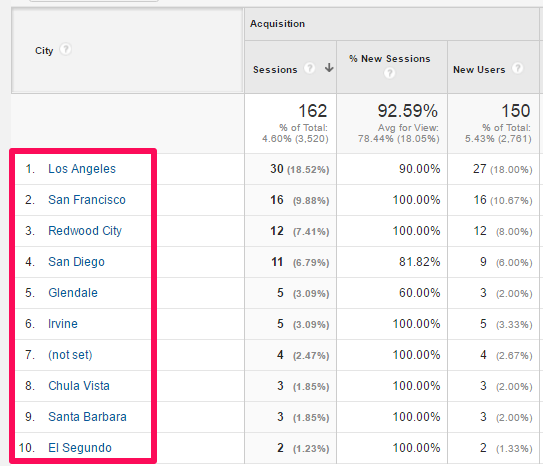Sort by the New Users column header
Screen dimensions: 543x466
(x=479, y=70)
